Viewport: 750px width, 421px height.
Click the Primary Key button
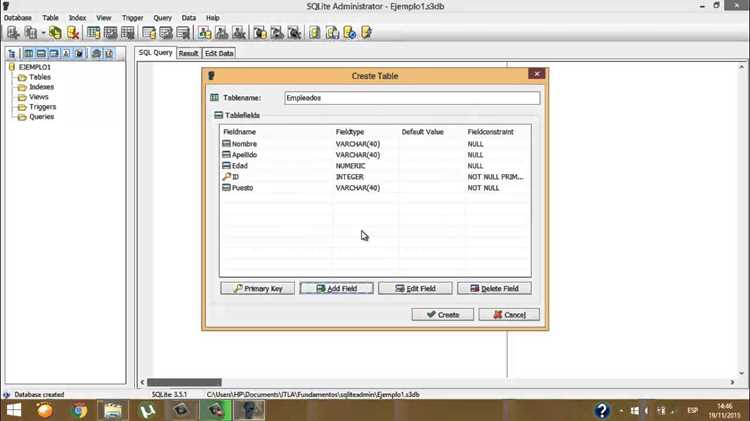tap(258, 288)
